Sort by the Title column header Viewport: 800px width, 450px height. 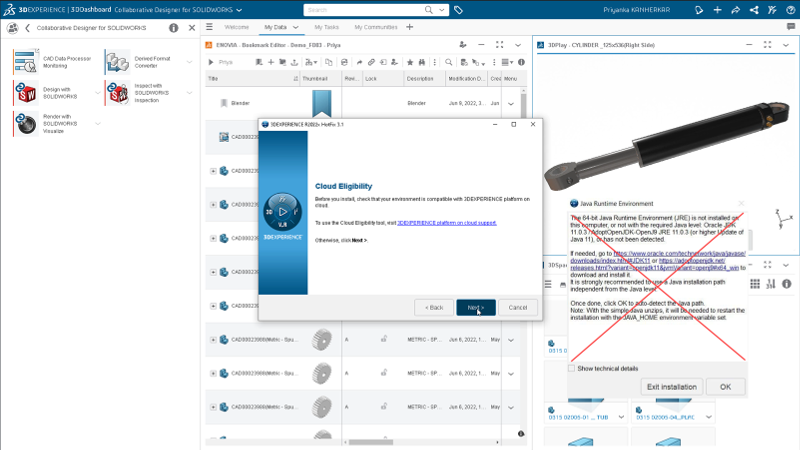253,79
